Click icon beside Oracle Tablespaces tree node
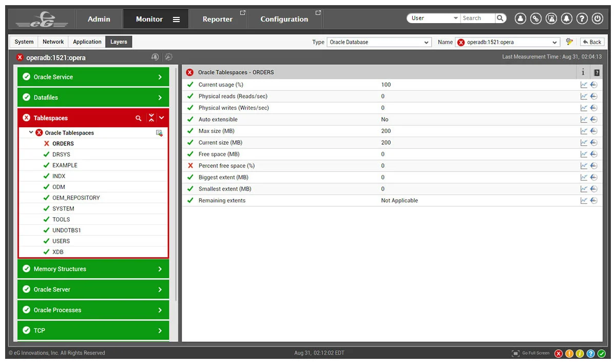 [x=160, y=133]
